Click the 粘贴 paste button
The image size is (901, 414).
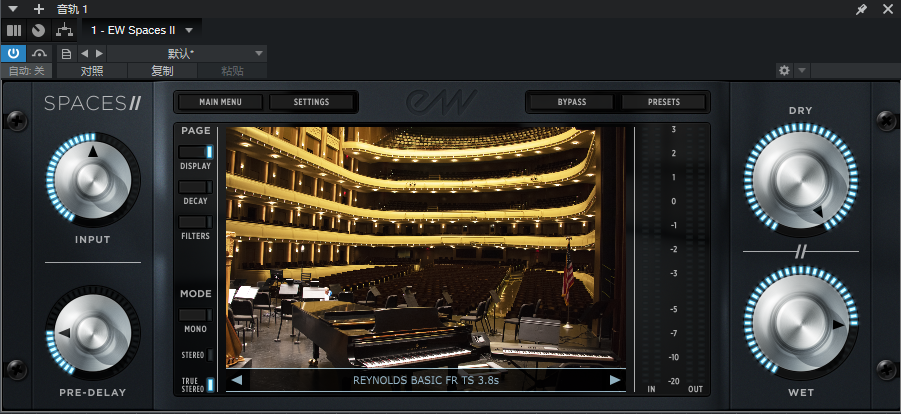point(232,71)
